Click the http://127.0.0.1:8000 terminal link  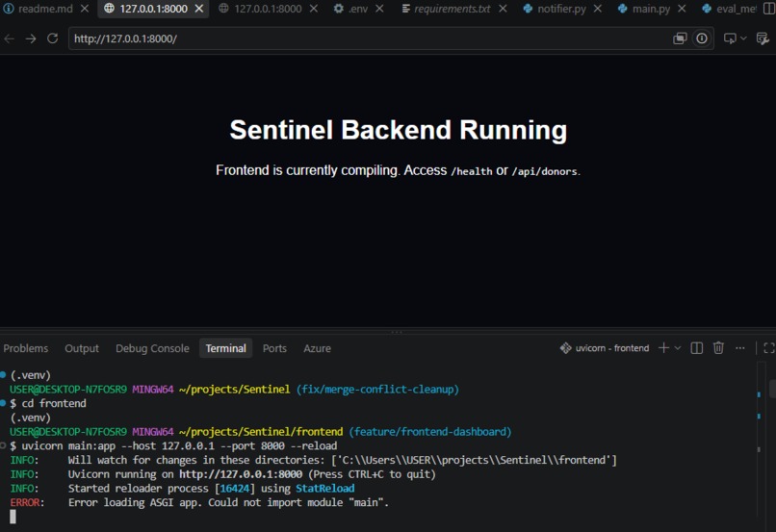(241, 474)
